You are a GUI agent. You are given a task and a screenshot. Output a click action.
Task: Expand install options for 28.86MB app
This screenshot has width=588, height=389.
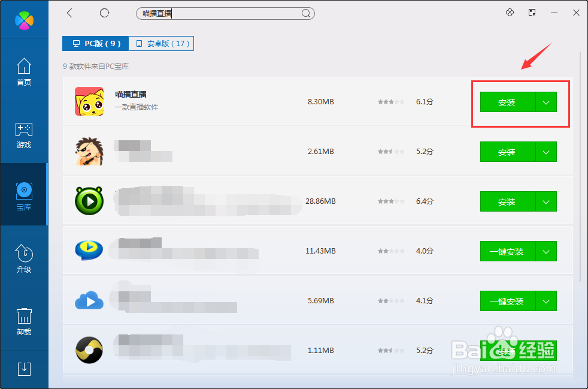tap(546, 201)
